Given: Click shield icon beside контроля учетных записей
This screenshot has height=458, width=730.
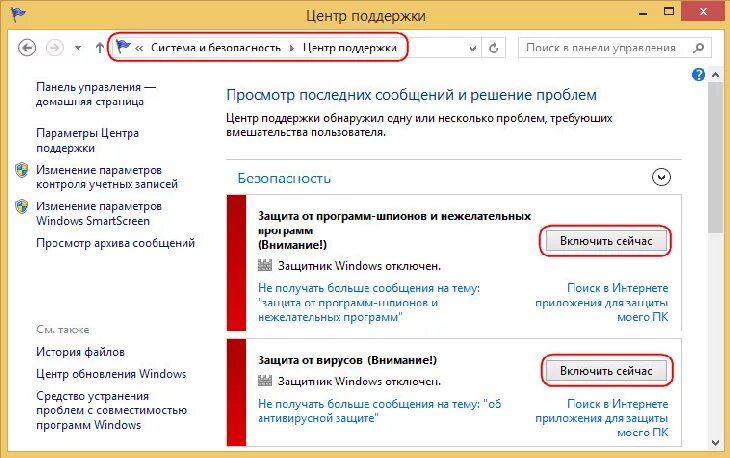Looking at the screenshot, I should pos(21,170).
